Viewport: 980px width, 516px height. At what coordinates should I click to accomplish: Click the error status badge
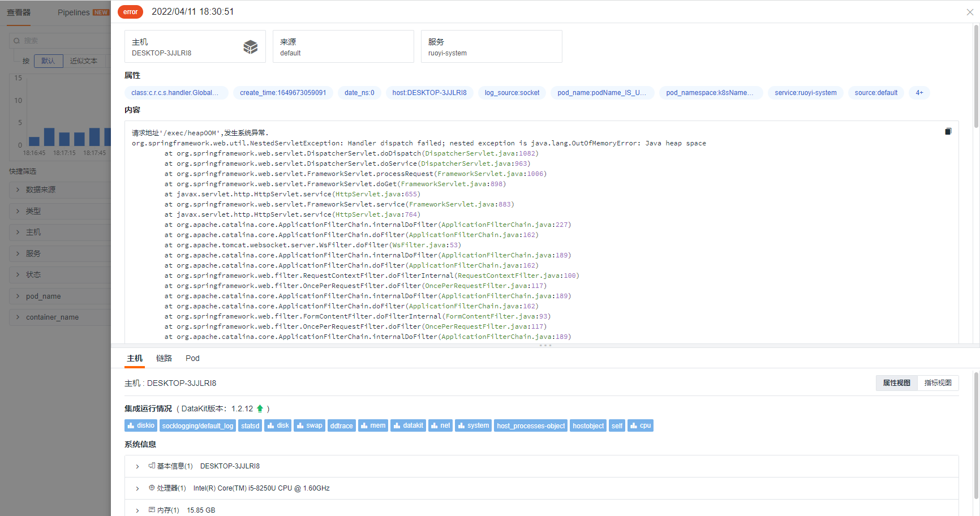click(130, 12)
